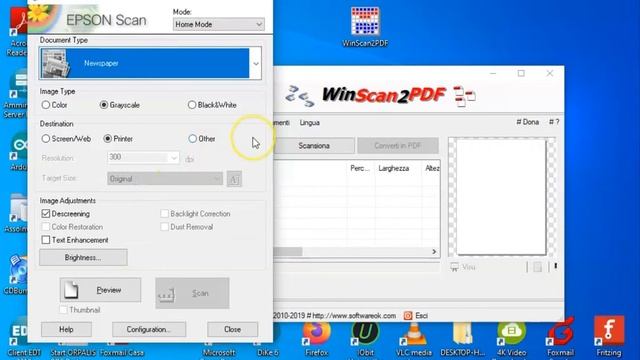Click the Larghezza column header
The height and width of the screenshot is (360, 640).
click(398, 168)
